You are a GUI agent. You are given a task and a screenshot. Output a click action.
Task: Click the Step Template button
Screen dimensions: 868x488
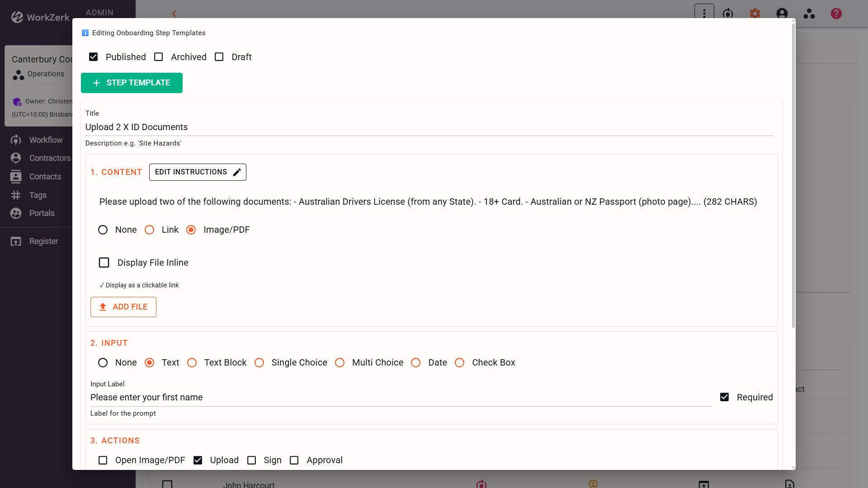point(132,83)
